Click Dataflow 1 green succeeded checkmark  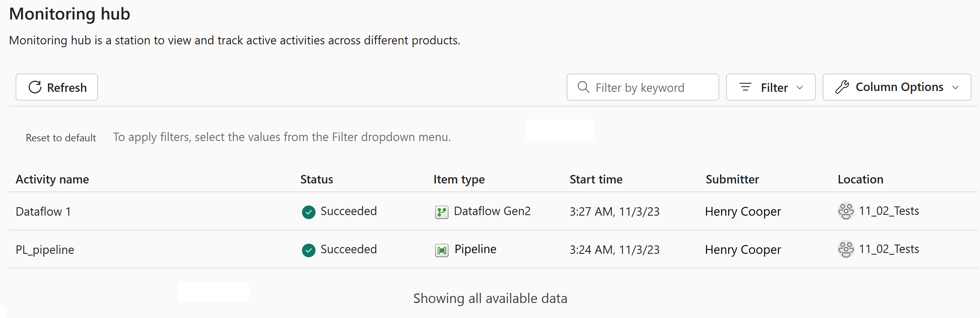308,212
